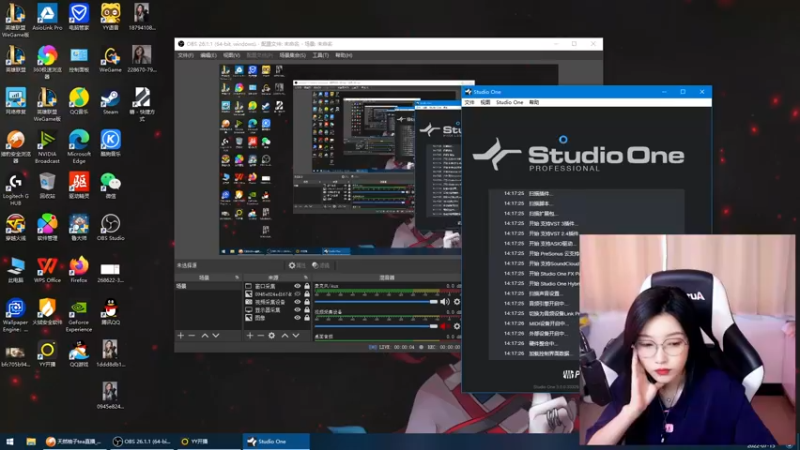Open Logitech G HUB desktop shortcut
This screenshot has width=800, height=450.
(15, 189)
